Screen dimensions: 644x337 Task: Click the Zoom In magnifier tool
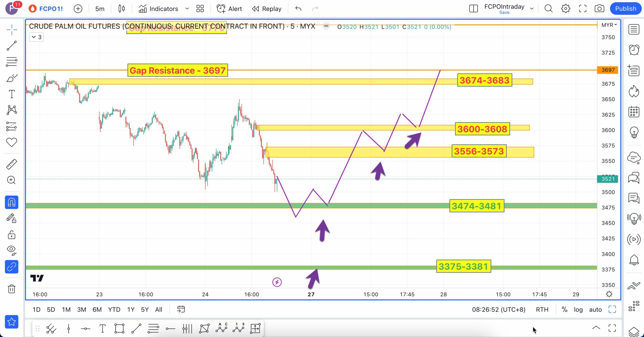click(12, 180)
